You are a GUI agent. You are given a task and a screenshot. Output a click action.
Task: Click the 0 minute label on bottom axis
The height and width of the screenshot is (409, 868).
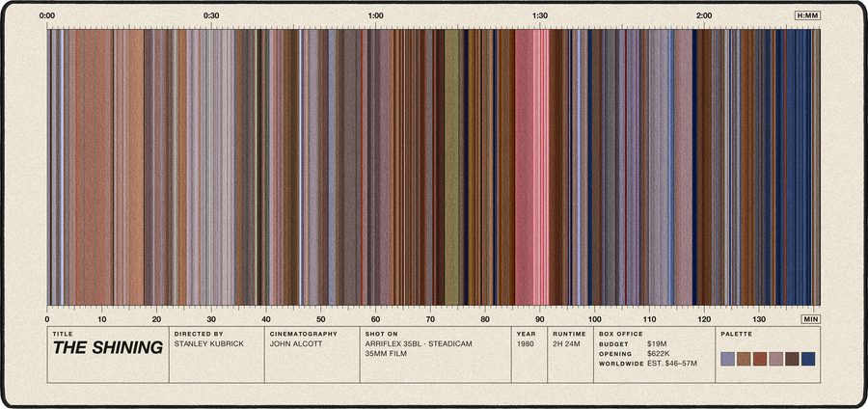[46, 319]
